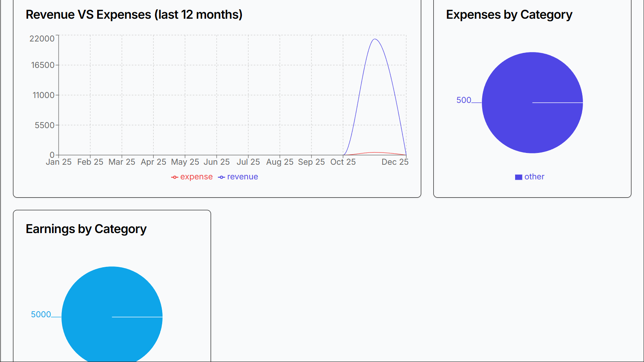The image size is (644, 362).
Task: Click the 'Dec 25' axis label
Action: tap(395, 162)
